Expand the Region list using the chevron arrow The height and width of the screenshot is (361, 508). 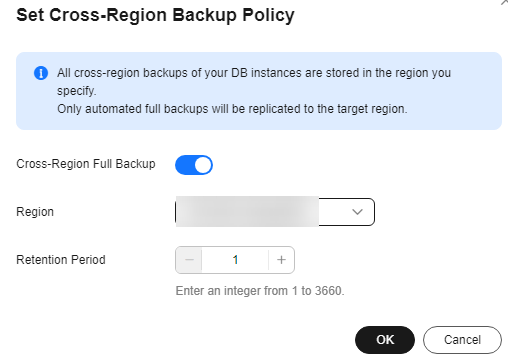[357, 212]
